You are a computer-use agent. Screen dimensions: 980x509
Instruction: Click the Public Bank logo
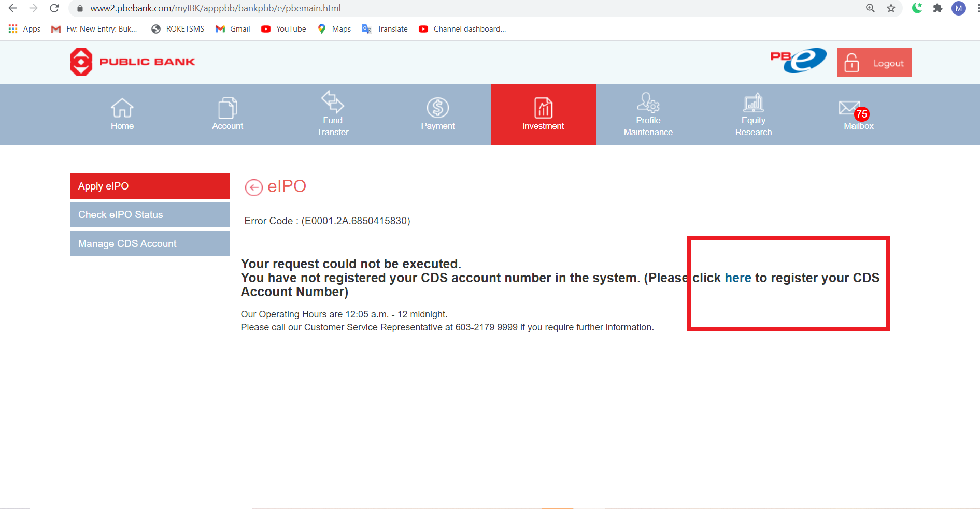tap(133, 62)
